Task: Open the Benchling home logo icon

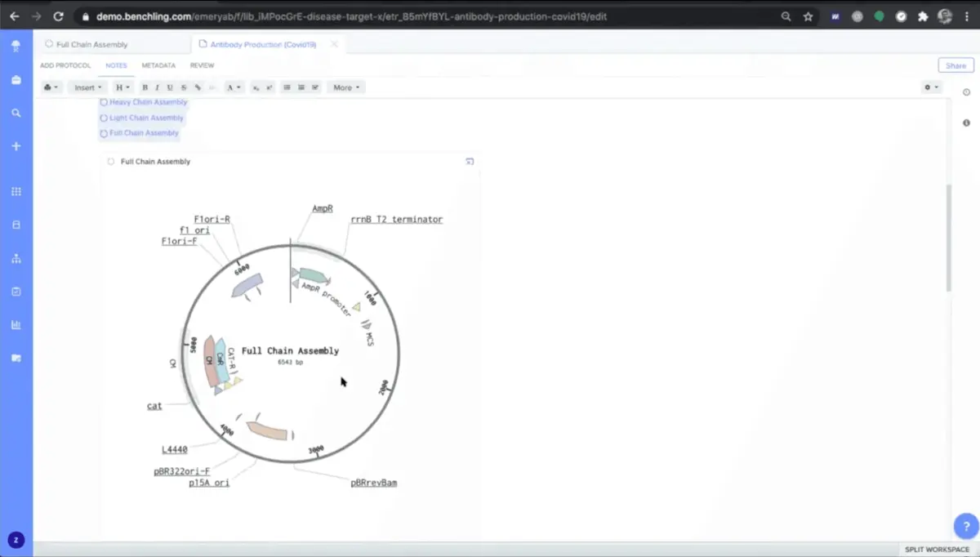Action: point(16,46)
